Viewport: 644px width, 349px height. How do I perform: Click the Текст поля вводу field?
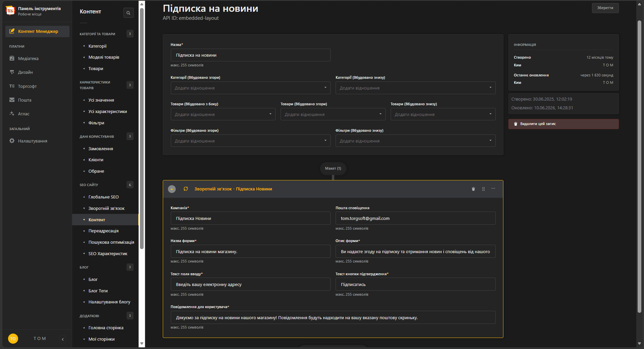[250, 284]
